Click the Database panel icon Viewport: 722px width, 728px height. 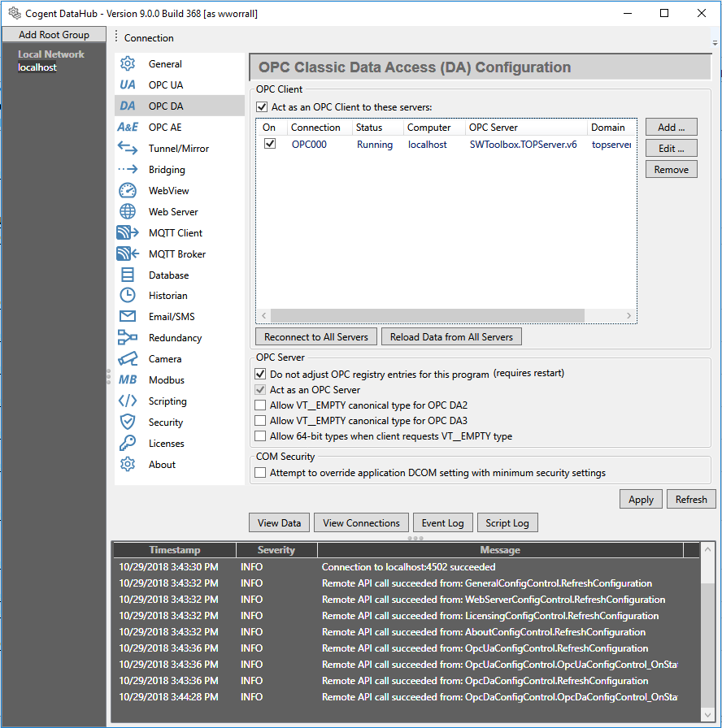tap(127, 275)
